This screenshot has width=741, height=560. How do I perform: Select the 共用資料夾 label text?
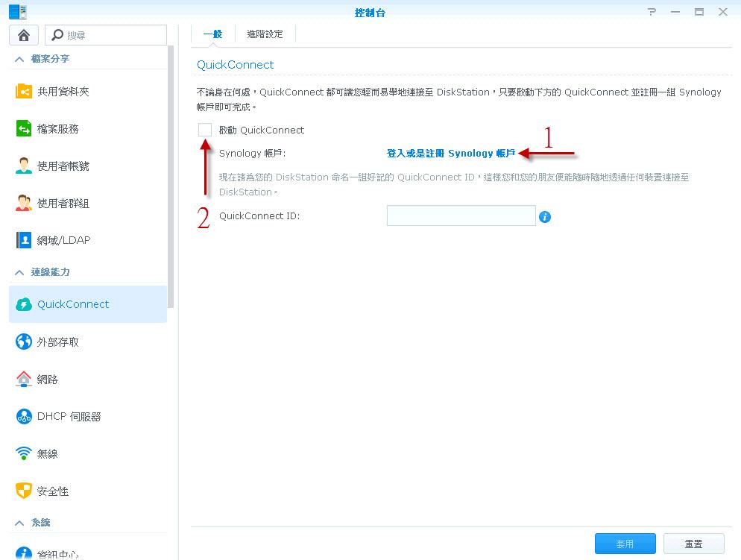point(63,91)
